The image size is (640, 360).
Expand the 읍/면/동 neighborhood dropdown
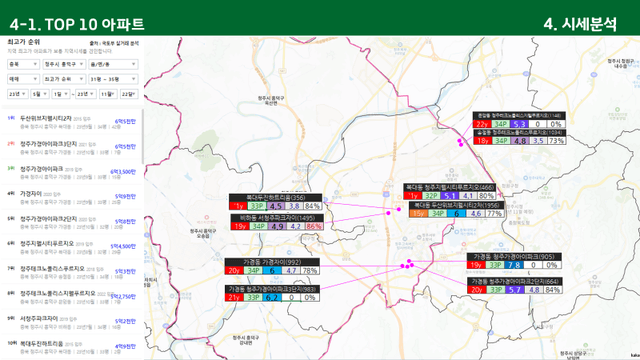(113, 64)
